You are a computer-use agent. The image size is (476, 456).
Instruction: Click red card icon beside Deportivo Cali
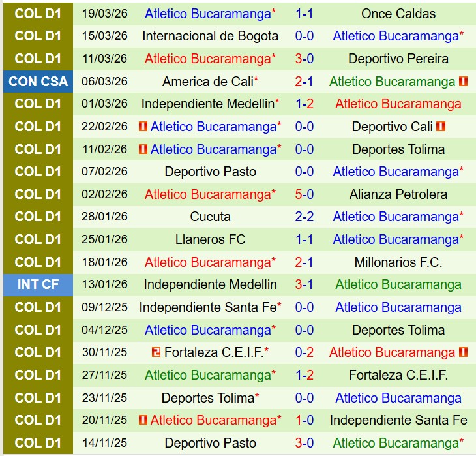click(441, 127)
